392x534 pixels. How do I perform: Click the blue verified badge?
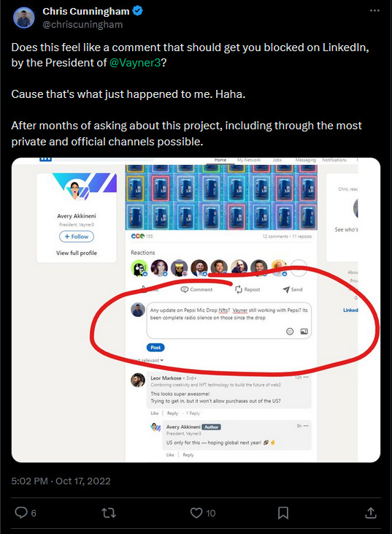pyautogui.click(x=137, y=11)
